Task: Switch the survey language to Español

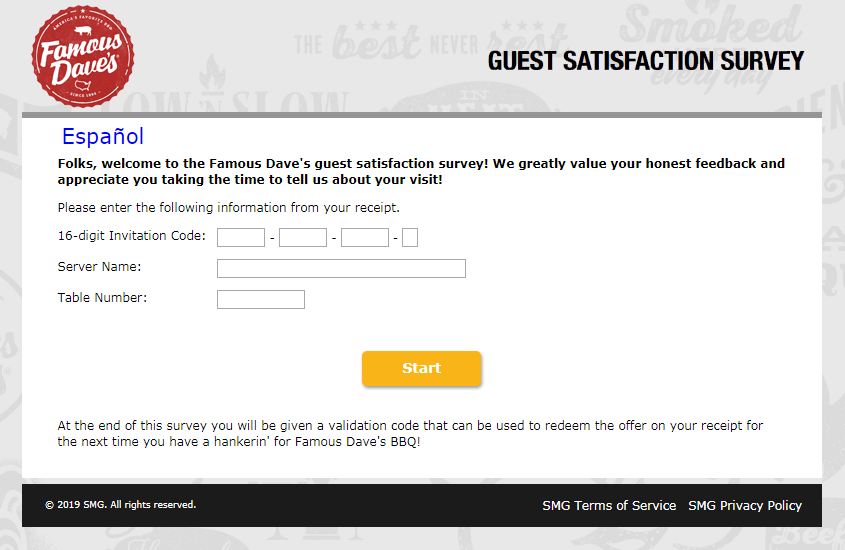Action: click(x=103, y=137)
